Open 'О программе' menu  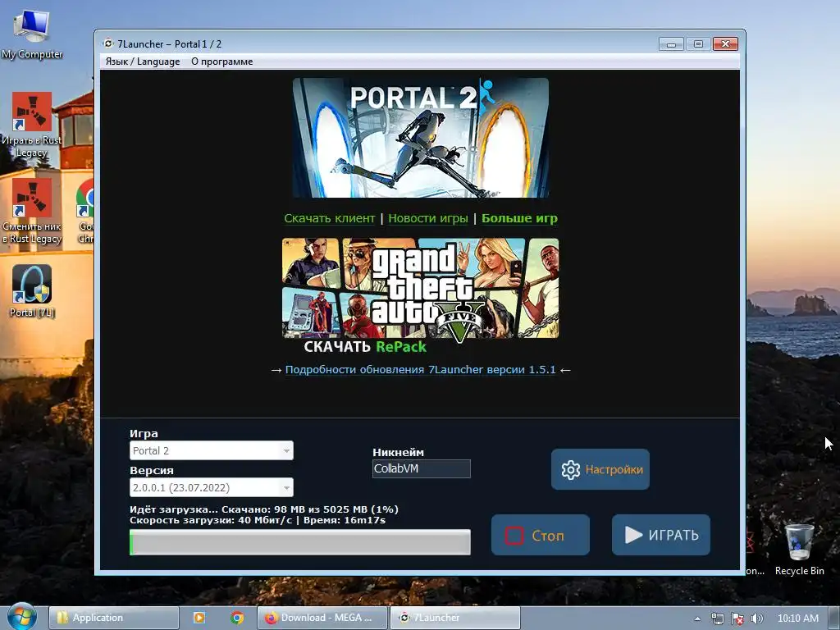221,61
